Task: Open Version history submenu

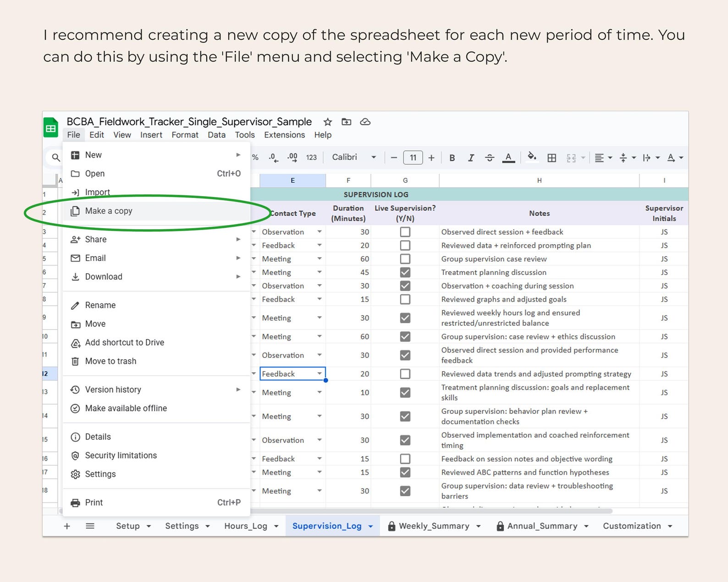Action: click(x=156, y=390)
